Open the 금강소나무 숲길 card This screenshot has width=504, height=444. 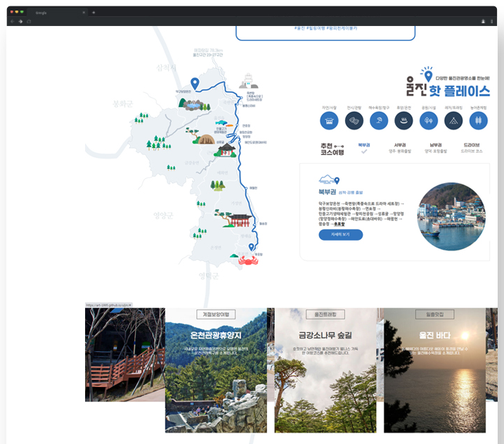(325, 370)
